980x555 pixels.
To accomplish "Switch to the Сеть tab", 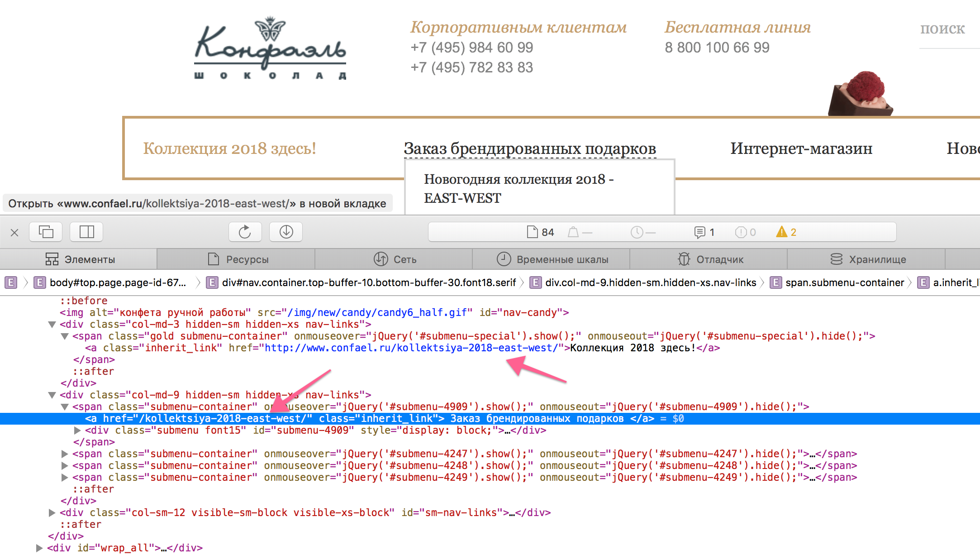I will point(394,259).
